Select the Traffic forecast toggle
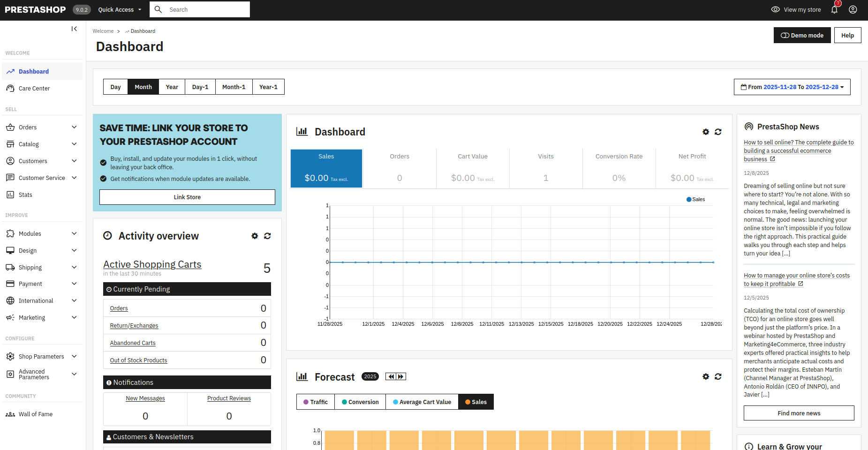The width and height of the screenshot is (868, 450). click(316, 402)
